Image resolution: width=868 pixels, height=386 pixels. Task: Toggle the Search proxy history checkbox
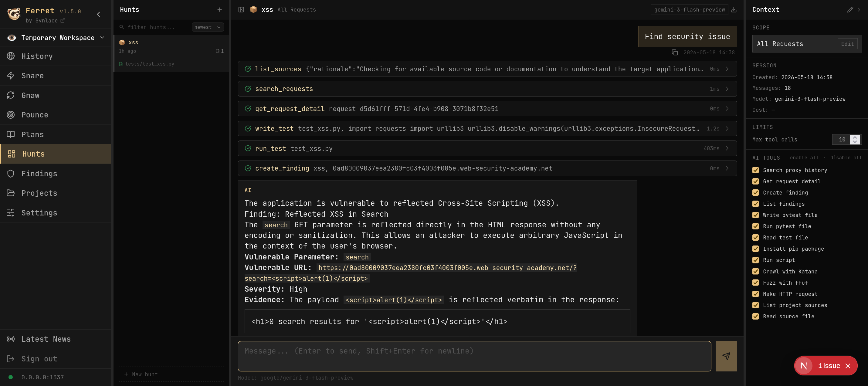click(x=755, y=170)
